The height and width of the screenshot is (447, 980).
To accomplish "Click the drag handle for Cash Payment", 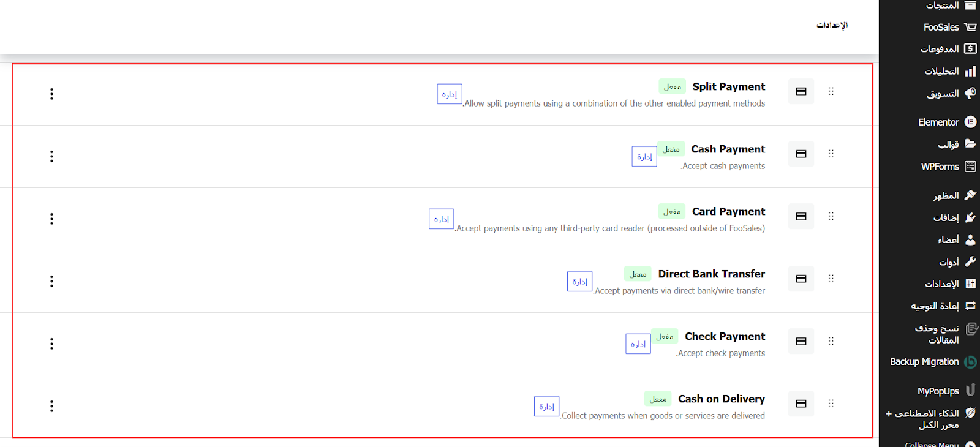I will tap(831, 154).
